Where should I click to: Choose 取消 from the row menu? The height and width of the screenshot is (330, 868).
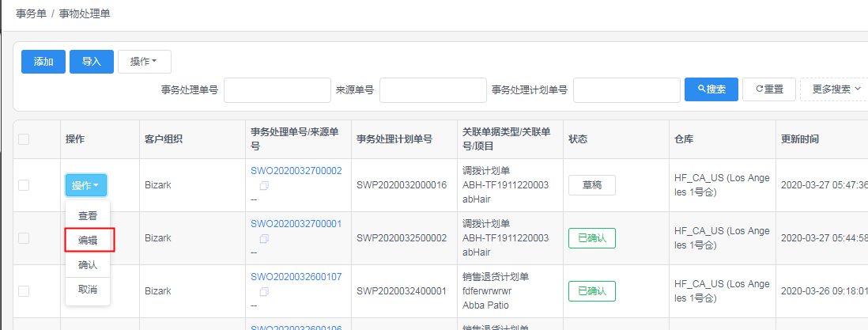[x=88, y=290]
